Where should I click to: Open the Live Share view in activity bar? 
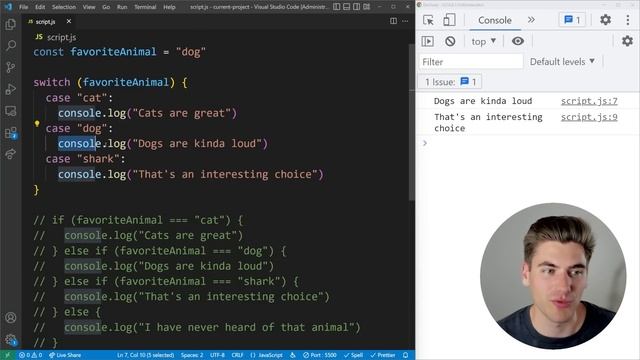coord(11,154)
